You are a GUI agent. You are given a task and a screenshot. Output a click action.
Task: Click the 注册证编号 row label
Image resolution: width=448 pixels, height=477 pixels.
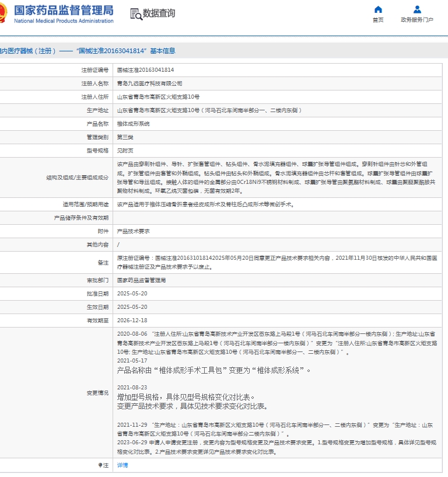coord(95,70)
